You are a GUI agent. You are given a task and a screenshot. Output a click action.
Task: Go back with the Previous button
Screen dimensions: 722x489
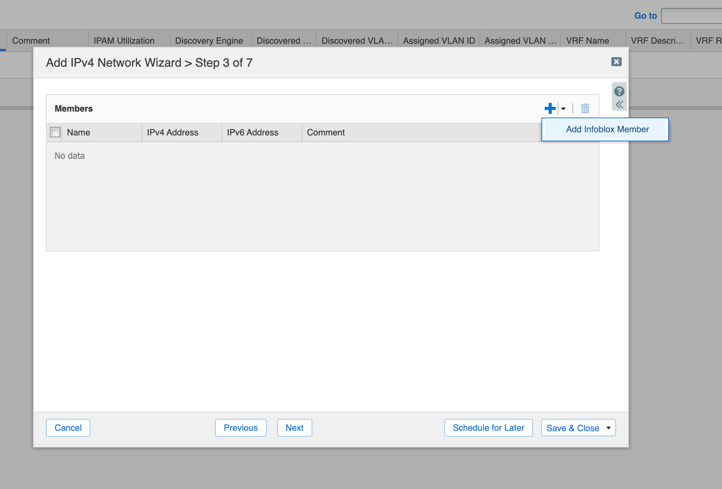click(240, 428)
